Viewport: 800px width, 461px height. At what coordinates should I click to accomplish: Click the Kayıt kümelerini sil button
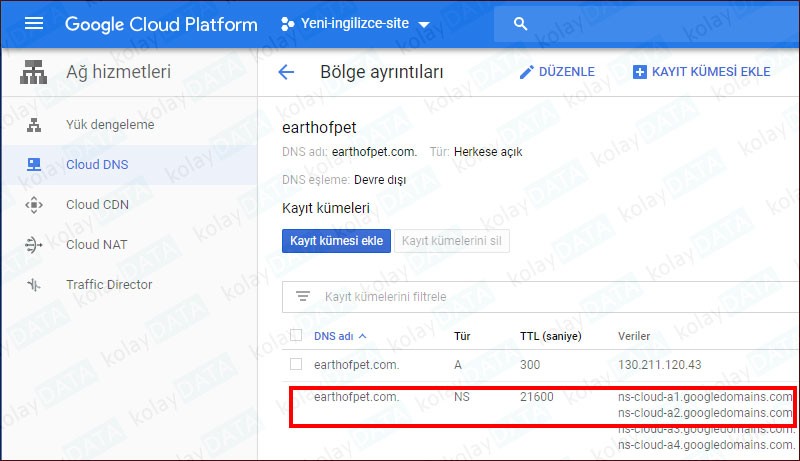click(x=452, y=241)
